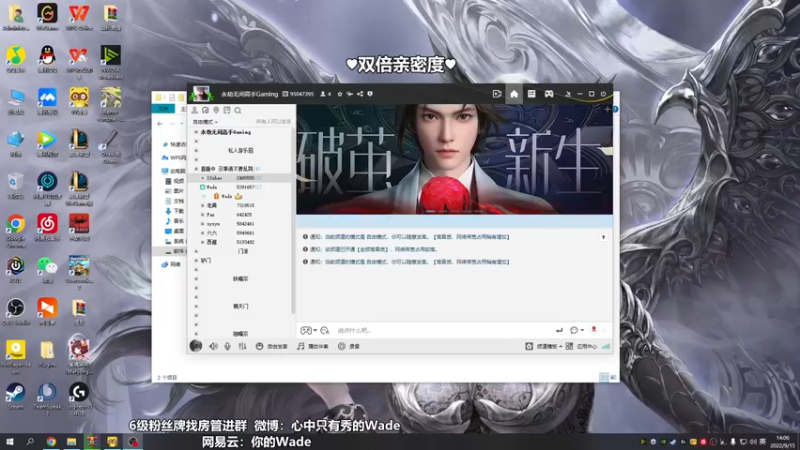Expand the 铁幄宗 channel row
Viewport: 800px width, 450px height.
click(196, 279)
